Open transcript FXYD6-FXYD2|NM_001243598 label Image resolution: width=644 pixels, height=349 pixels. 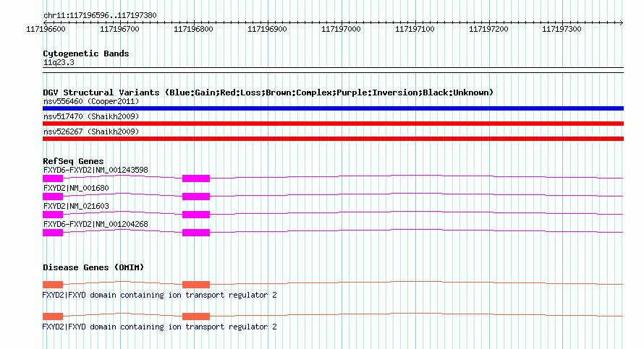coord(96,170)
